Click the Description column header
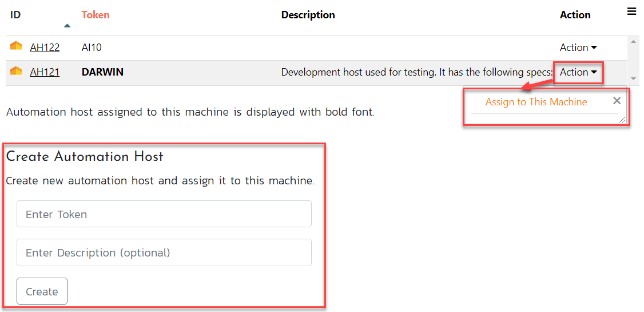The image size is (644, 312). point(308,15)
